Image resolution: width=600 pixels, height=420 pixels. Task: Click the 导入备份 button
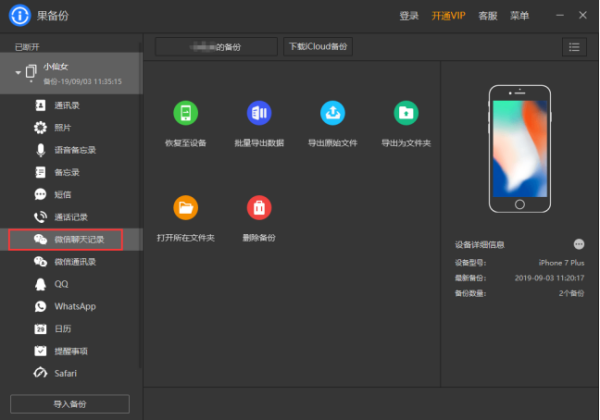pos(70,404)
